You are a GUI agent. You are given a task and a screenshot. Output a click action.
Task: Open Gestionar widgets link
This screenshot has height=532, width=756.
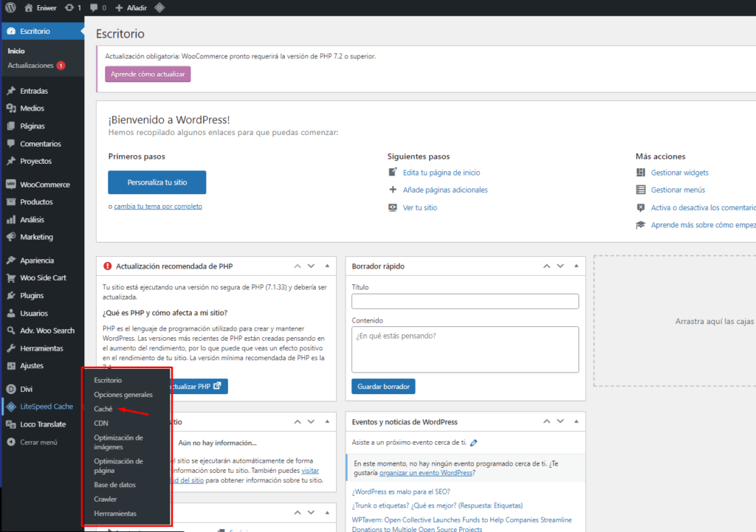(680, 173)
